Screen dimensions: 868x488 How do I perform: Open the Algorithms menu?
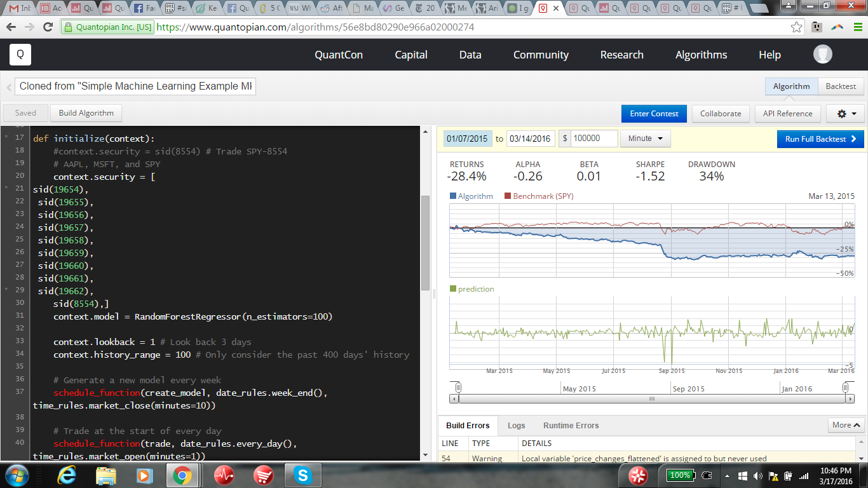[702, 55]
